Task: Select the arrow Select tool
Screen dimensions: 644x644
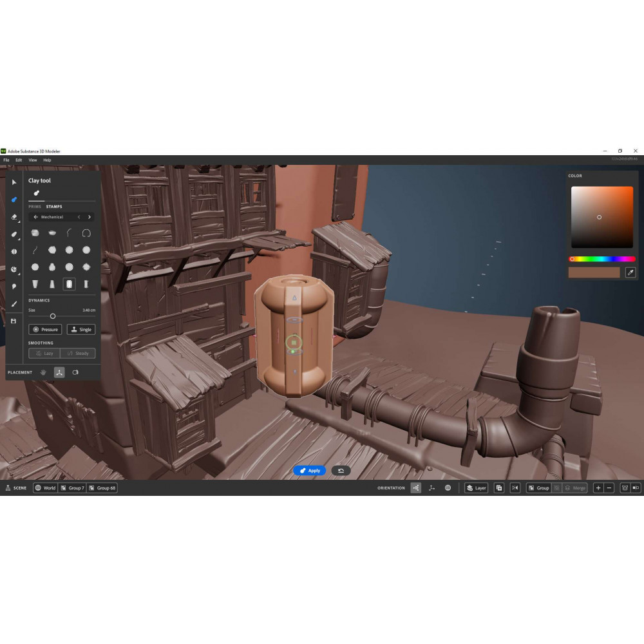Action: (x=14, y=182)
